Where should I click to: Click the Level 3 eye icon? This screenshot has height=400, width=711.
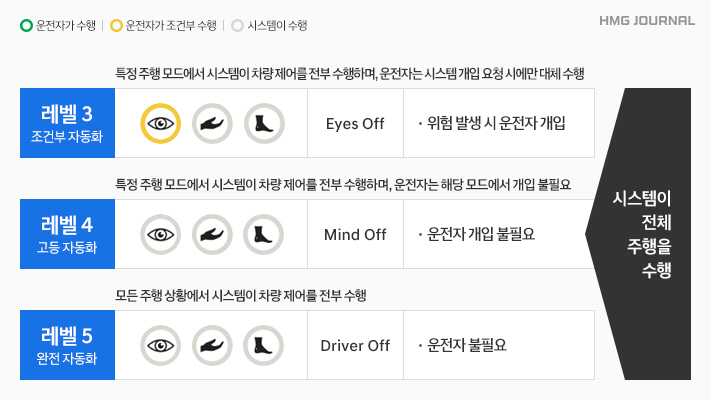[160, 124]
